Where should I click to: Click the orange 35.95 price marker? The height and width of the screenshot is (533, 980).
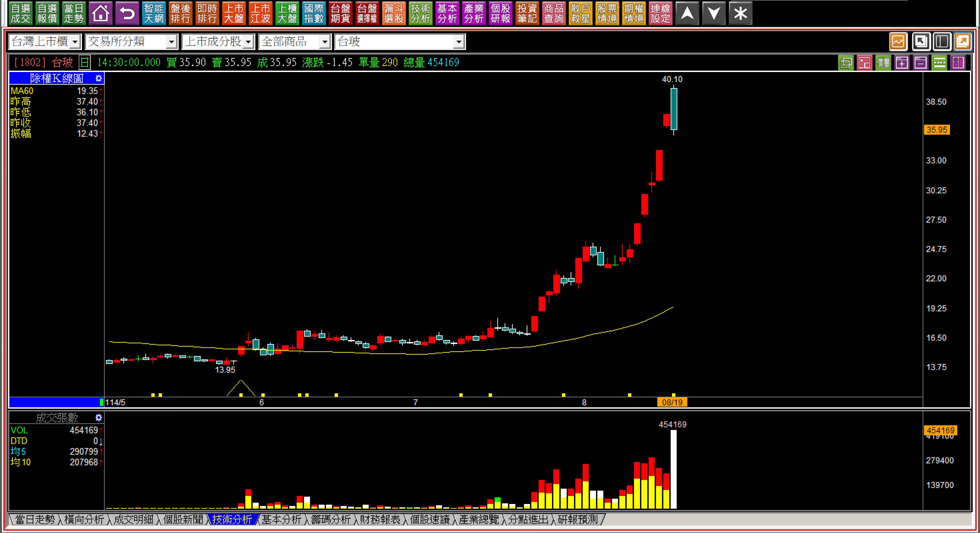click(937, 130)
